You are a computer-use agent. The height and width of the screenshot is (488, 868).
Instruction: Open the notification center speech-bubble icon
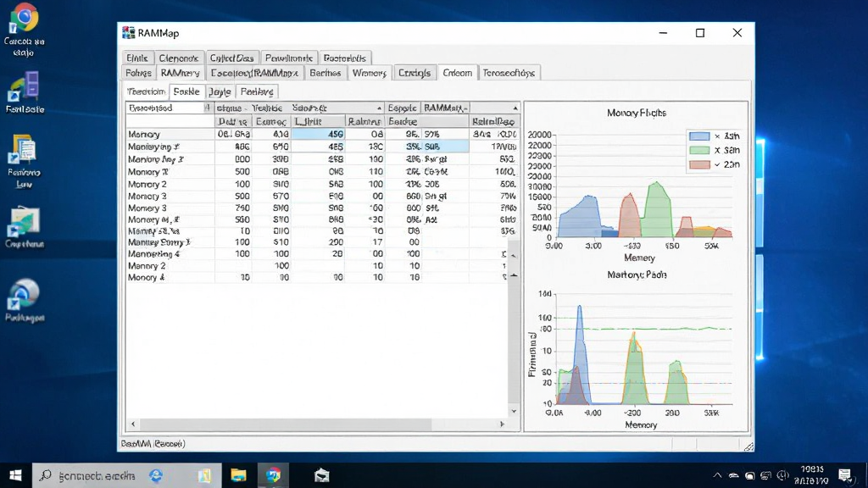pyautogui.click(x=844, y=475)
